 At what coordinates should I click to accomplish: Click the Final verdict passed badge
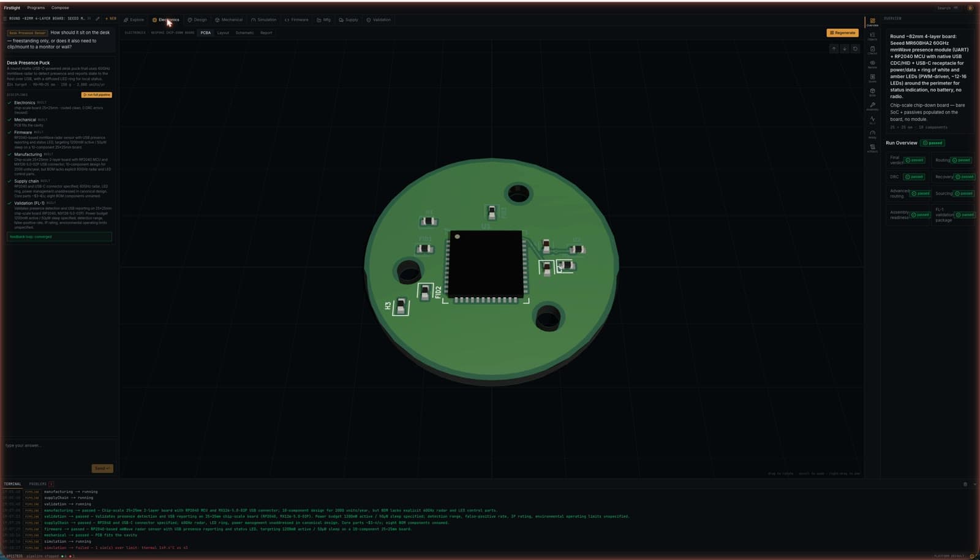click(x=915, y=160)
